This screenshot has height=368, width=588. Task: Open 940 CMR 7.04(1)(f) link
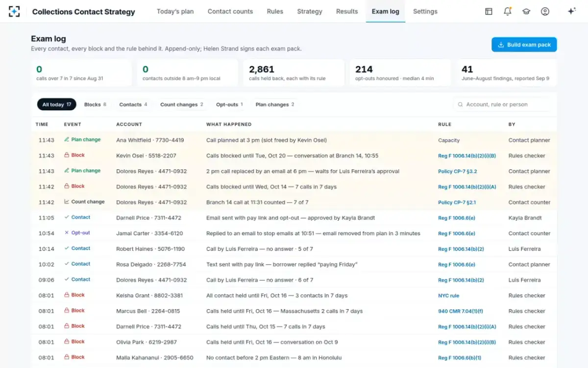461,311
